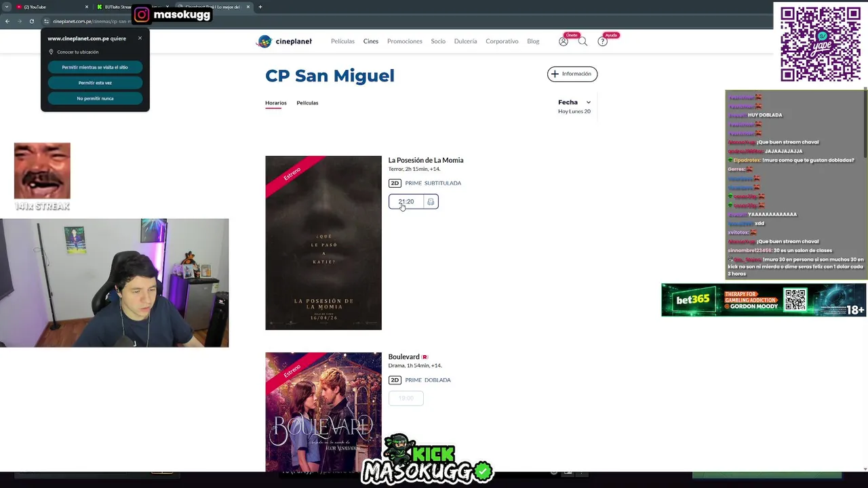The width and height of the screenshot is (868, 488).
Task: Open the Dulcería menu item
Action: (465, 41)
